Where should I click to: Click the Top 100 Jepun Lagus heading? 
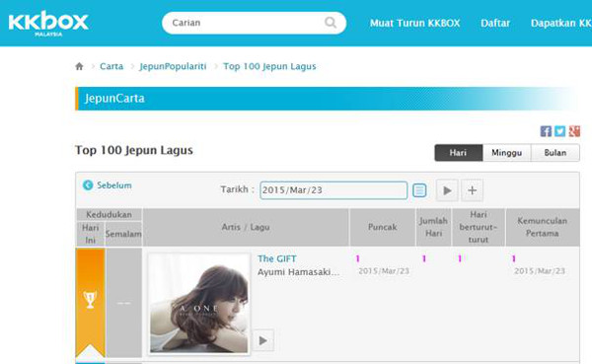134,150
